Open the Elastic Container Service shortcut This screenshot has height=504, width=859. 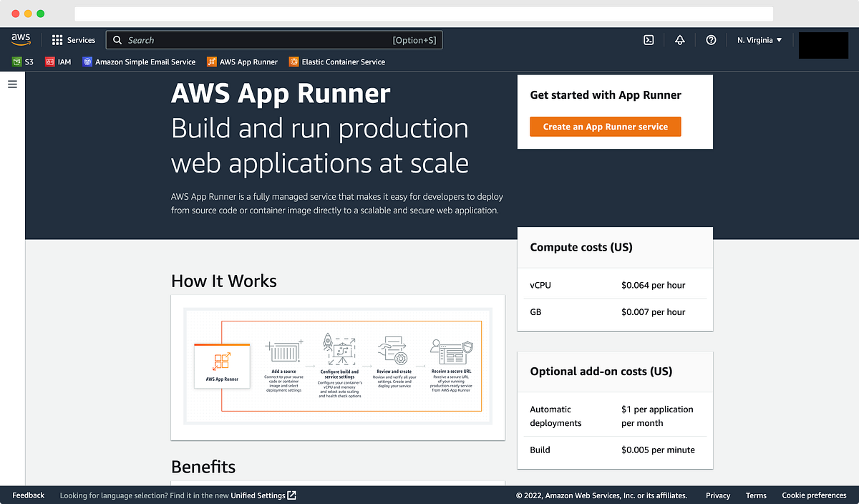[336, 62]
